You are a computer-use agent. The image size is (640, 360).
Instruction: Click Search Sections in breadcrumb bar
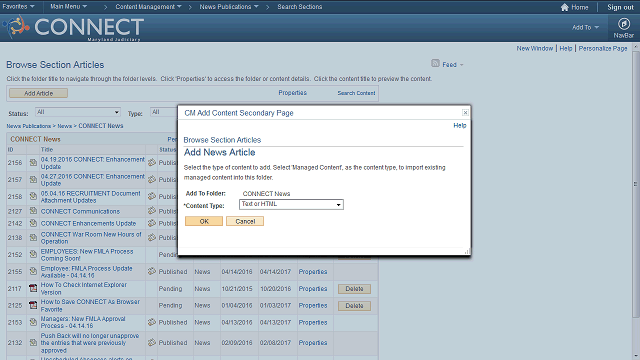tap(300, 7)
